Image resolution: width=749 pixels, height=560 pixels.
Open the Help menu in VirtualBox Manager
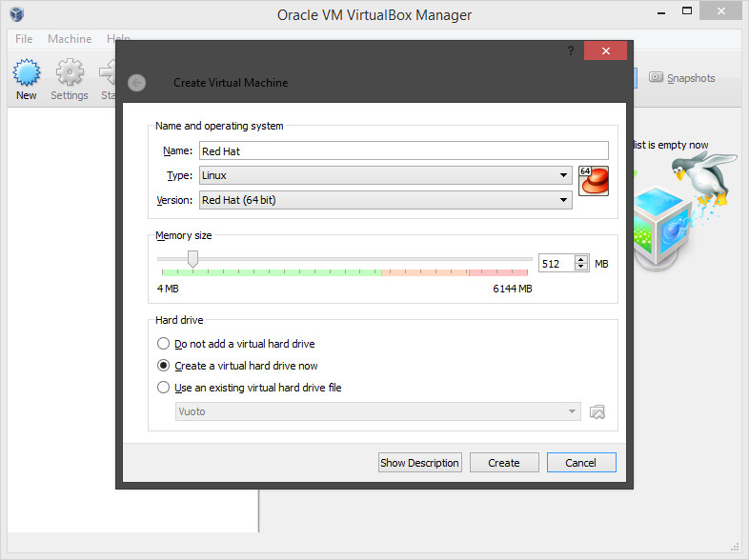(x=118, y=37)
